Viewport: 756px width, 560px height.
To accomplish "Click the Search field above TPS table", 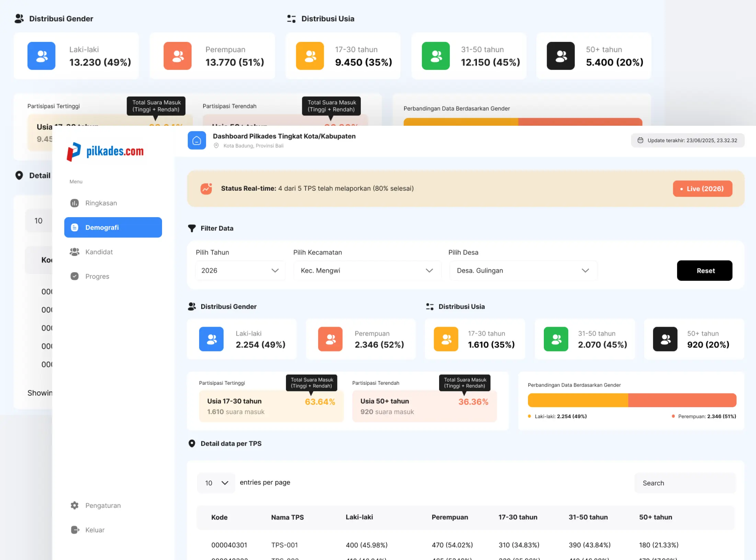I will click(x=684, y=483).
